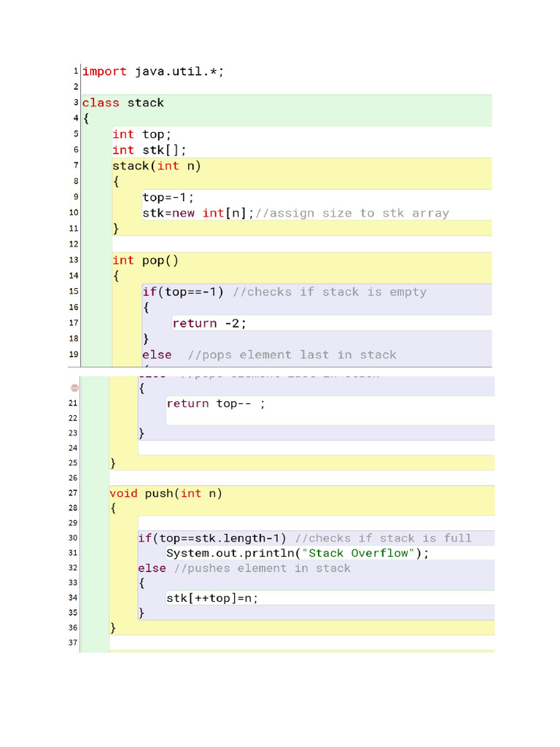Click the 'int pop()' method signature
560x747 pixels.
pyautogui.click(x=145, y=260)
